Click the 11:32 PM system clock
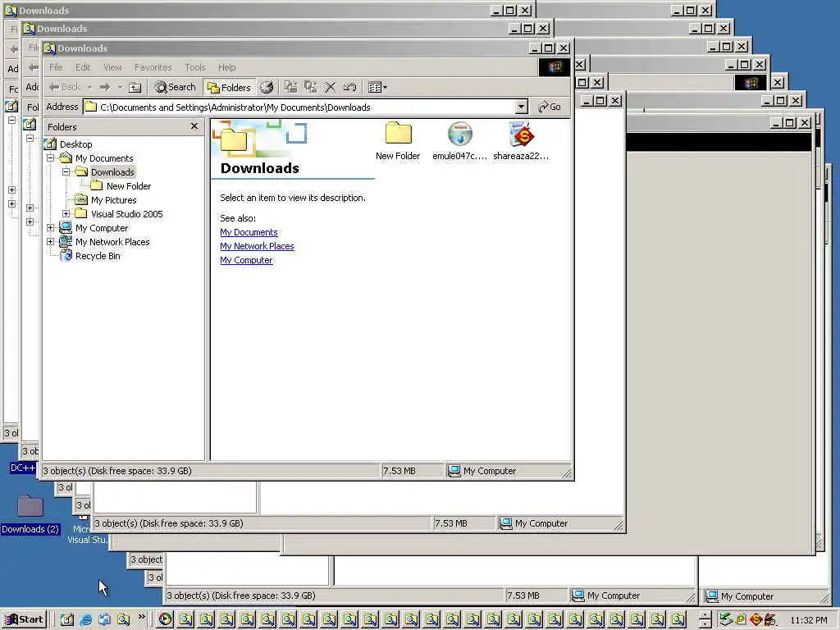The height and width of the screenshot is (630, 840). point(809,620)
